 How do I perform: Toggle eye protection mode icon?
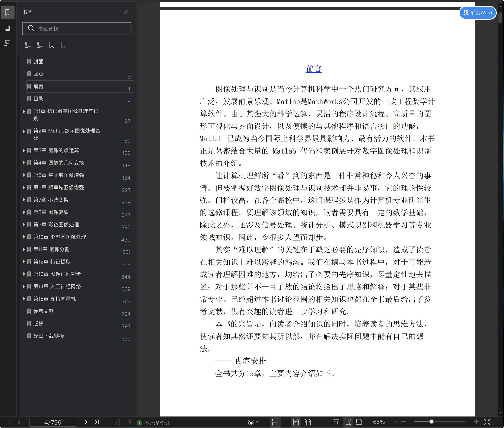(x=251, y=422)
